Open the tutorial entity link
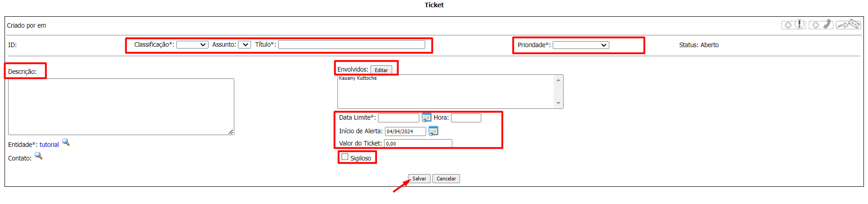 point(49,145)
